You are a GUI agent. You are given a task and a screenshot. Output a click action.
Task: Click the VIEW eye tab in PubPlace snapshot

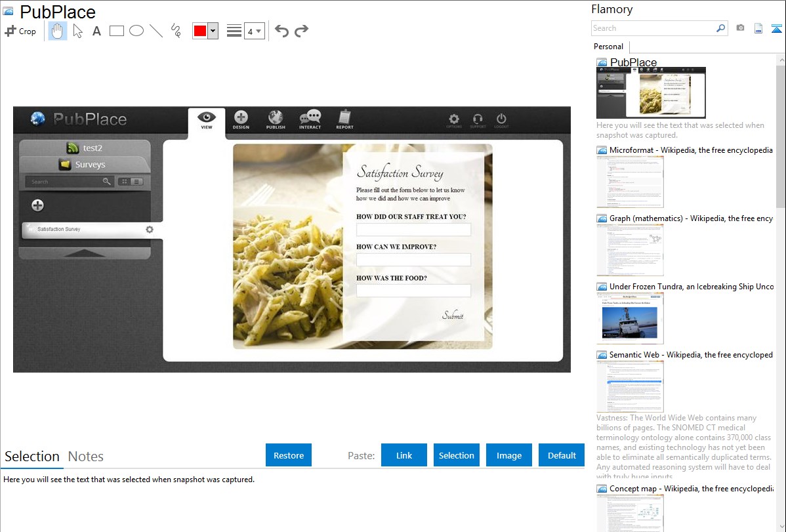tap(207, 120)
